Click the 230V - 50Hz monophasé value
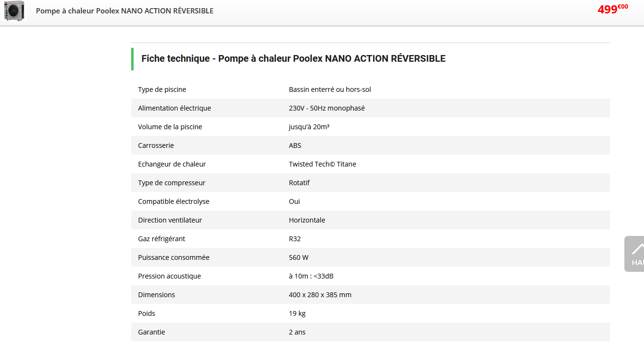The width and height of the screenshot is (644, 346). tap(327, 108)
